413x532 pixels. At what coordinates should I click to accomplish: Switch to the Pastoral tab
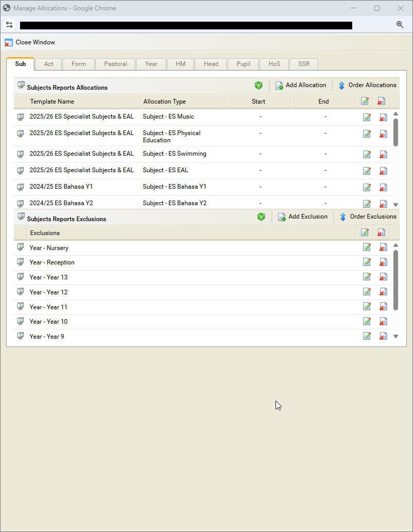tap(115, 64)
